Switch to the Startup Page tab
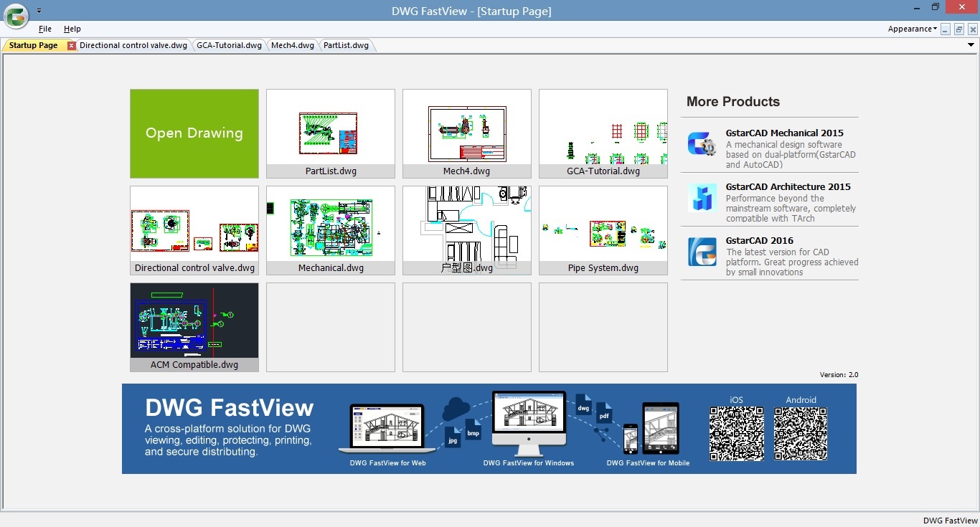The image size is (980, 527). (33, 45)
